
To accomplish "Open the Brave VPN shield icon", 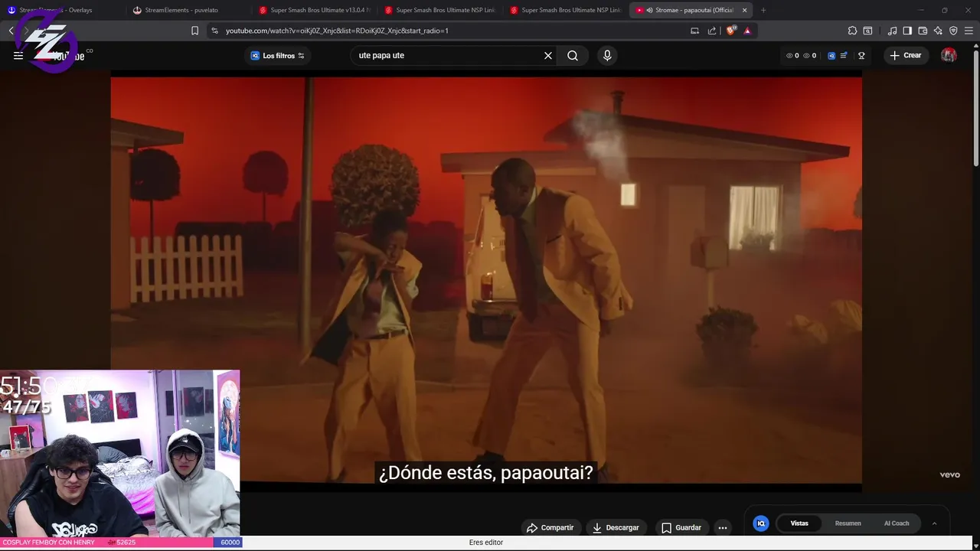I will [953, 31].
